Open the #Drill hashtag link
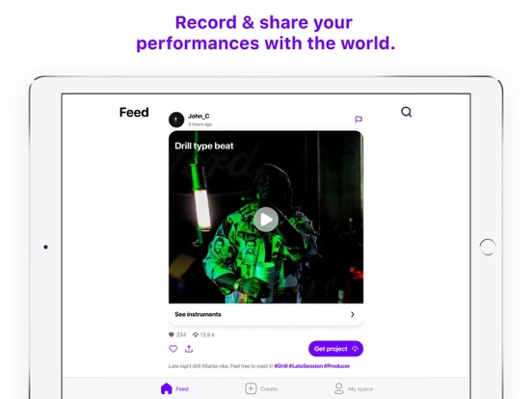The width and height of the screenshot is (532, 399). point(280,366)
